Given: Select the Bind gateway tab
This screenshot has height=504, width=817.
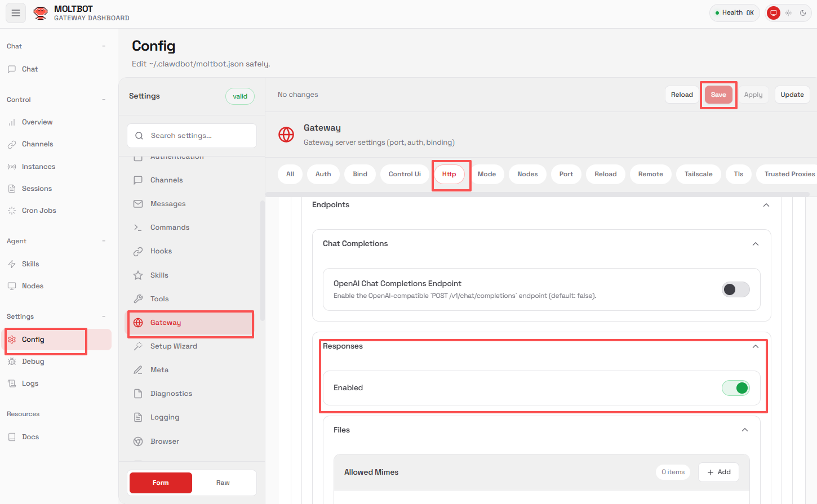Looking at the screenshot, I should point(360,174).
